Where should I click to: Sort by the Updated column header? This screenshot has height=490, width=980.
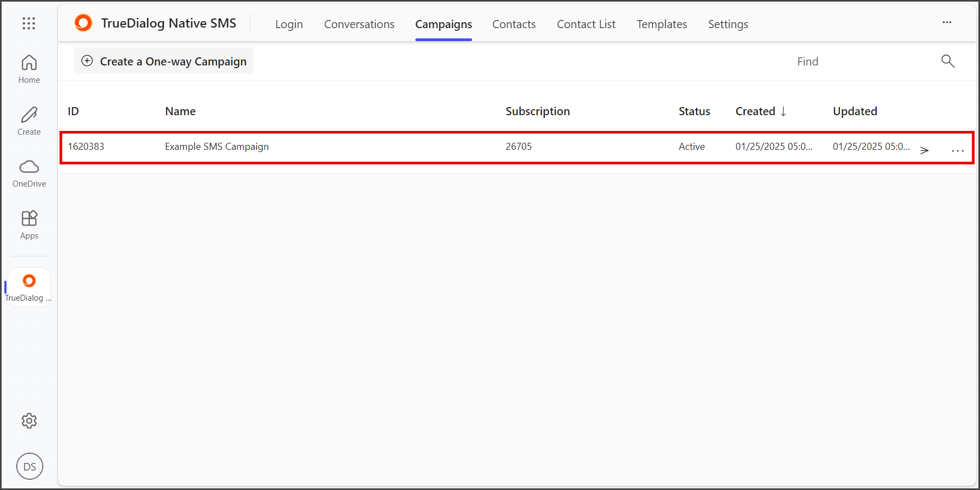pyautogui.click(x=855, y=111)
